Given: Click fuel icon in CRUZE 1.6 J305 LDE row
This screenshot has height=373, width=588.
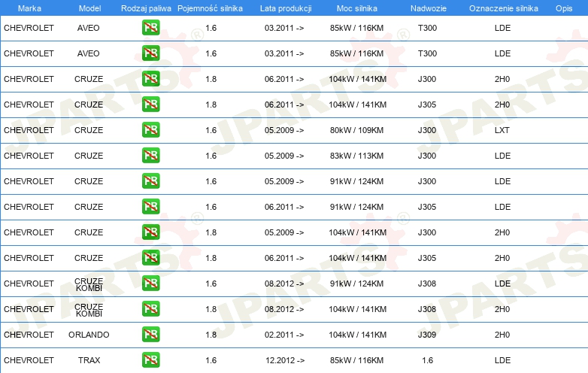Looking at the screenshot, I should 150,207.
